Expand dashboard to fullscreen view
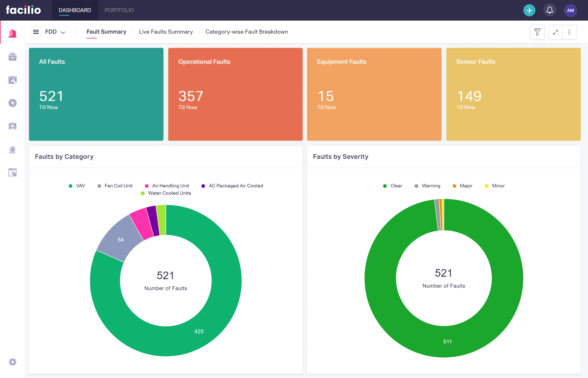Image resolution: width=588 pixels, height=378 pixels. pyautogui.click(x=555, y=32)
